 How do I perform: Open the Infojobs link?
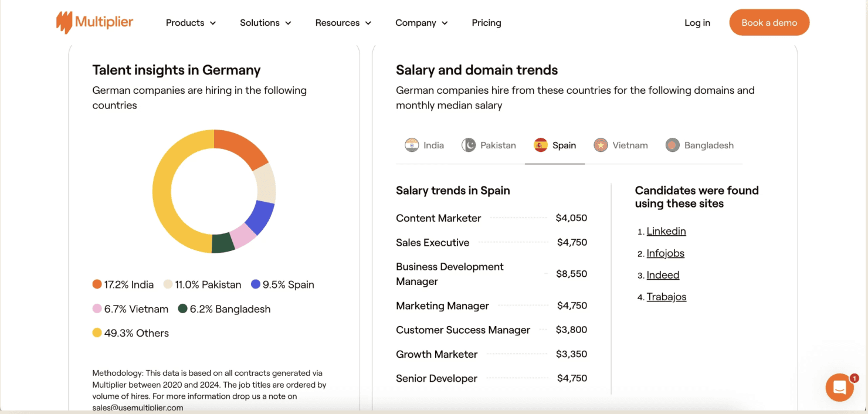click(x=666, y=253)
